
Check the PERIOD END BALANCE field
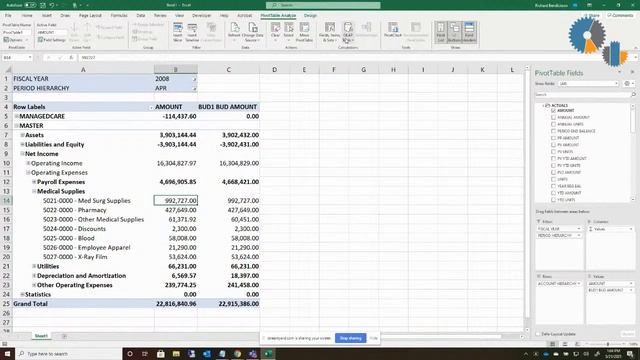(x=553, y=131)
